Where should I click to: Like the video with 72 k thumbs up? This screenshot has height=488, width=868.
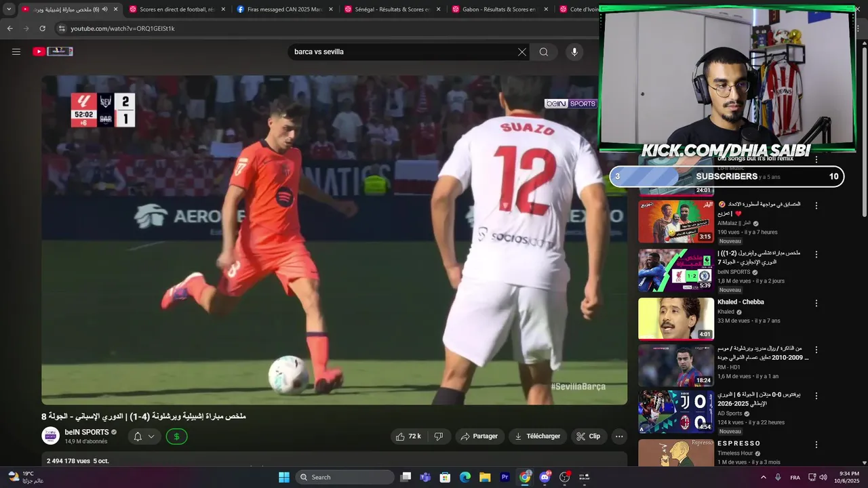(x=408, y=436)
